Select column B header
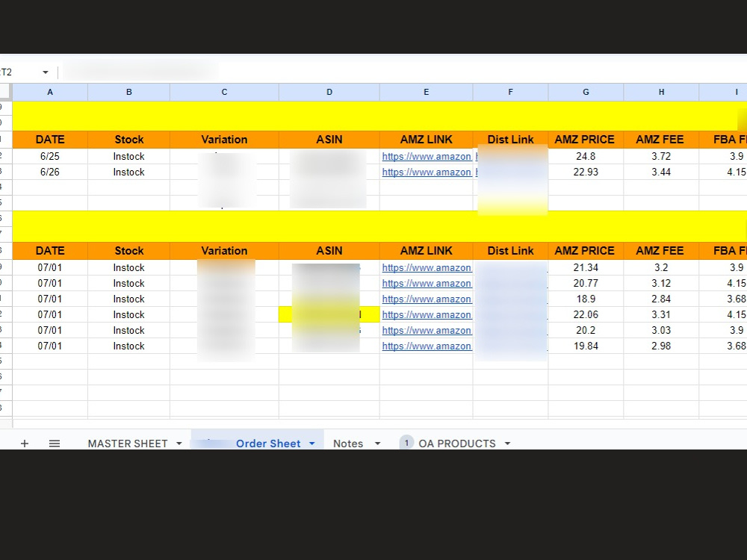The height and width of the screenshot is (560, 747). tap(128, 92)
